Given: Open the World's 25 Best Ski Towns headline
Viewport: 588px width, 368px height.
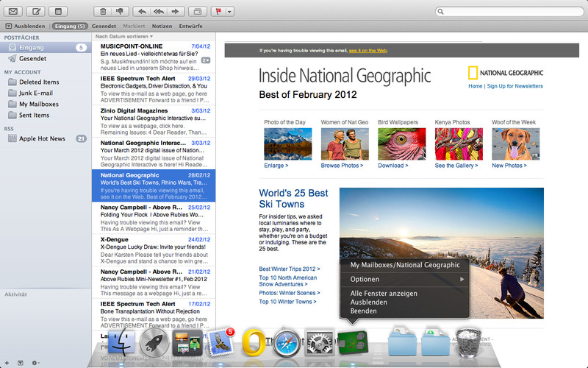Looking at the screenshot, I should pyautogui.click(x=293, y=198).
